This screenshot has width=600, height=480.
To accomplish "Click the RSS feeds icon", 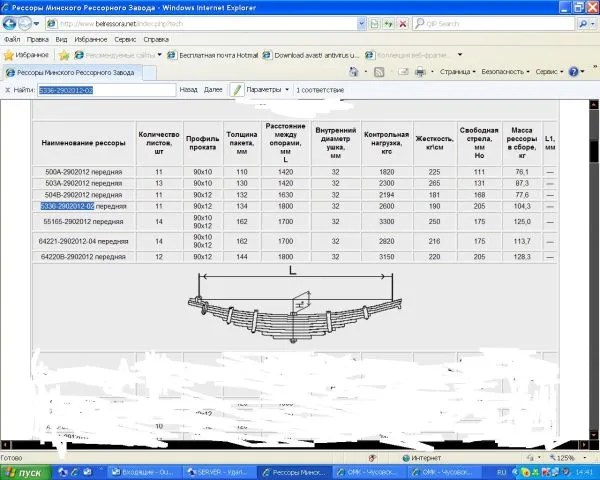I will pos(379,72).
